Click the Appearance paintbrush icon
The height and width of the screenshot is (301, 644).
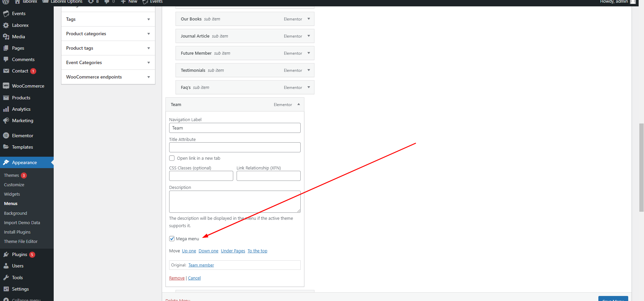[6, 162]
